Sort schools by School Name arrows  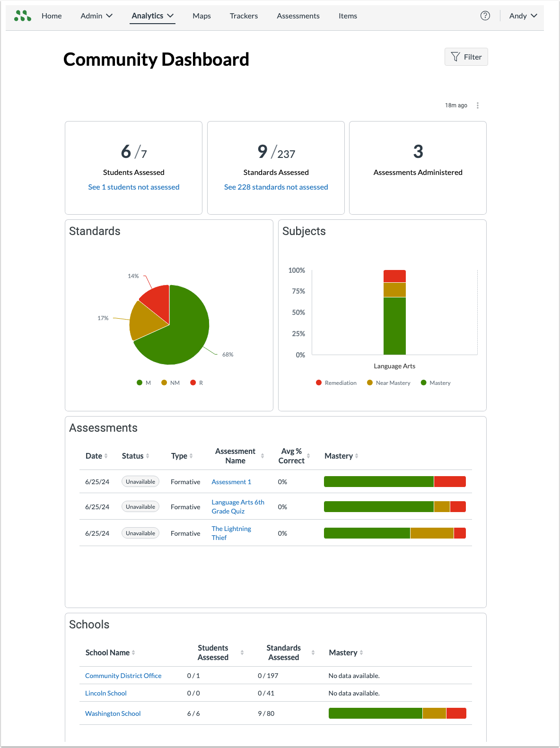[133, 652]
